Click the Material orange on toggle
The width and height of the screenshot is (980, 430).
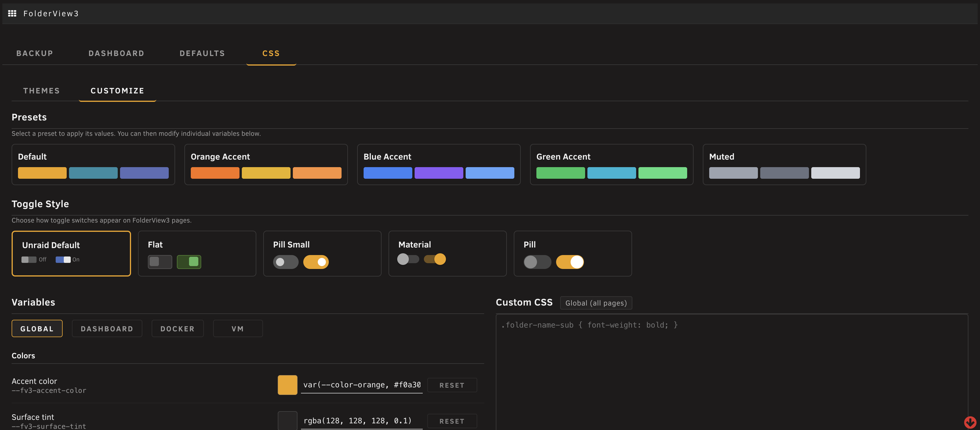click(x=435, y=259)
